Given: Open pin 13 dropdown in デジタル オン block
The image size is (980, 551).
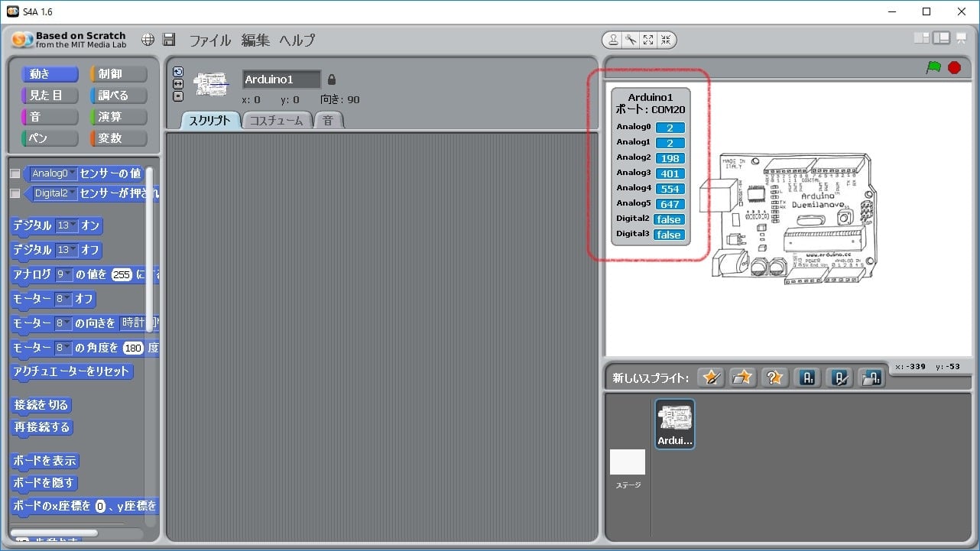Looking at the screenshot, I should click(67, 225).
